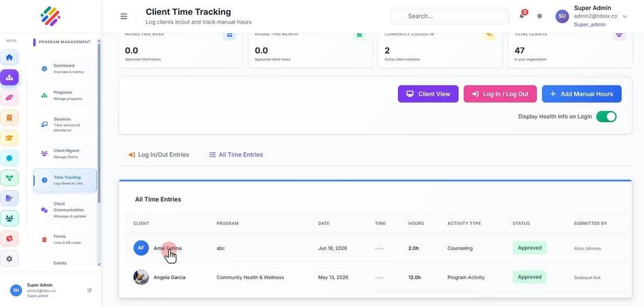Click the sidebar scroll down arrow
Viewport: 644px width, 307px height.
[98, 264]
